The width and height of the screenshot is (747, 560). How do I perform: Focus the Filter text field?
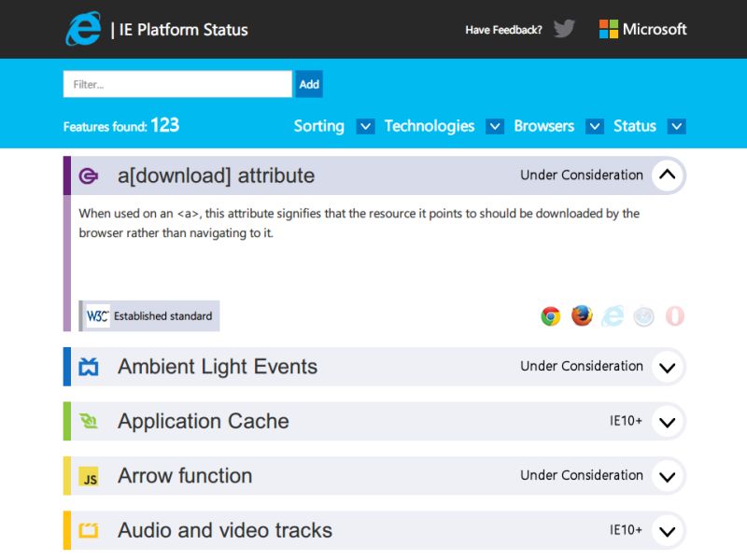[x=177, y=84]
